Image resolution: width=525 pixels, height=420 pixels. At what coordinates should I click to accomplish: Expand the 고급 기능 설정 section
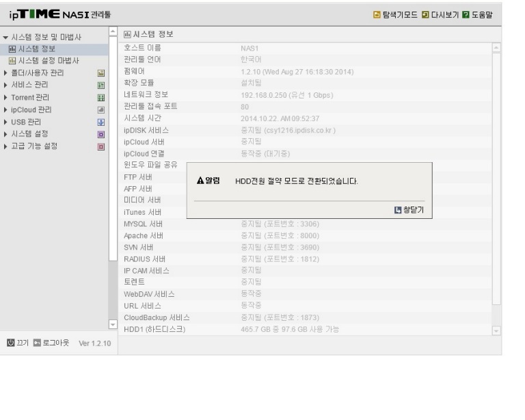5,146
